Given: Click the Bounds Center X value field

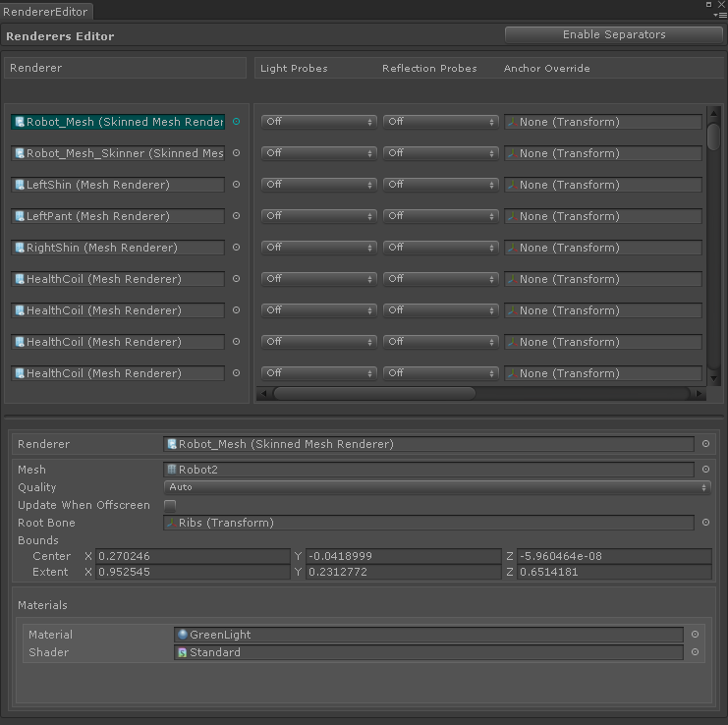Looking at the screenshot, I should point(194,556).
